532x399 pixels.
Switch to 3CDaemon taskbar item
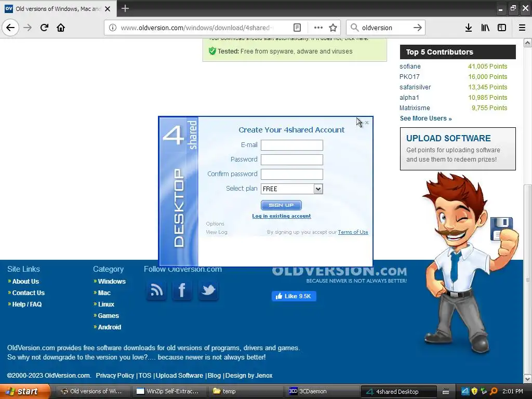(x=321, y=391)
